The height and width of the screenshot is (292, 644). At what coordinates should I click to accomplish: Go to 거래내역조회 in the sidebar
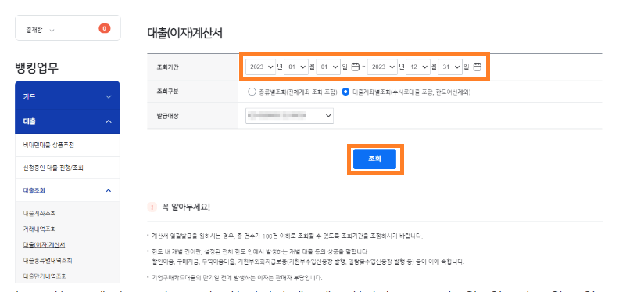[39, 229]
